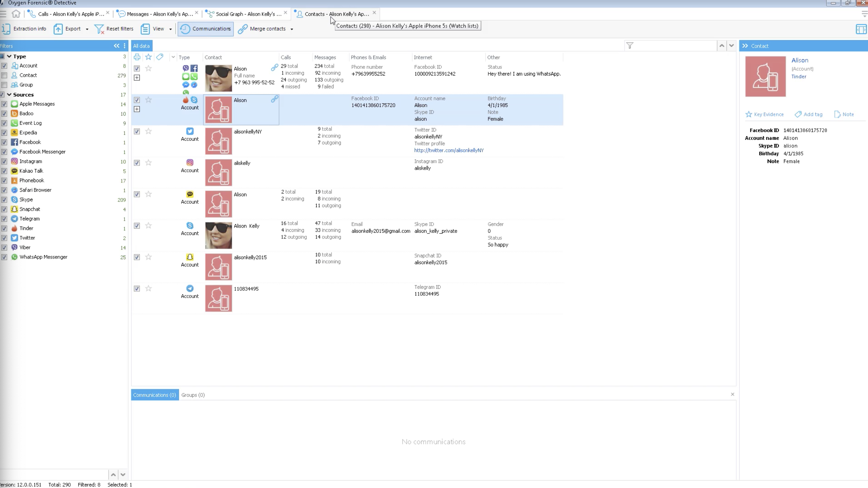This screenshot has height=488, width=868.
Task: Open the Export dropdown arrow
Action: point(87,29)
